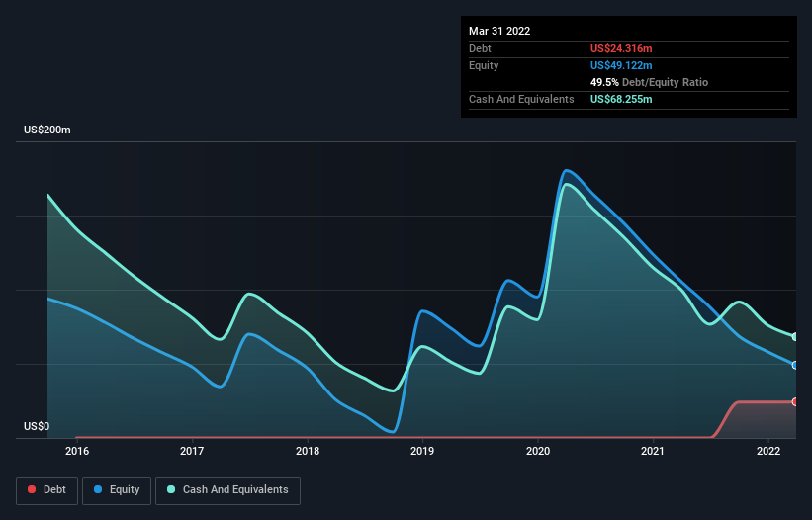Screen dimensions: 812x520
Task: Click the blue Equity legend dot
Action: pos(98,489)
